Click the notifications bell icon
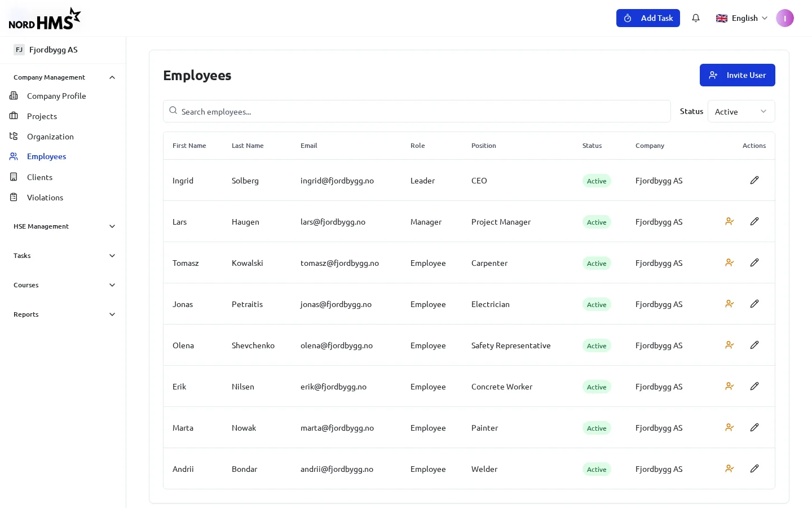 (696, 18)
